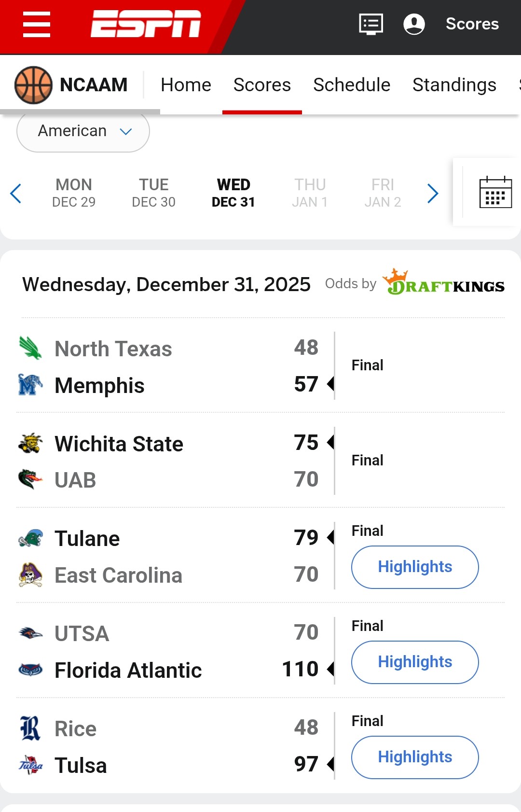The image size is (521, 812).
Task: Expand the American conference dropdown
Action: [x=83, y=131]
